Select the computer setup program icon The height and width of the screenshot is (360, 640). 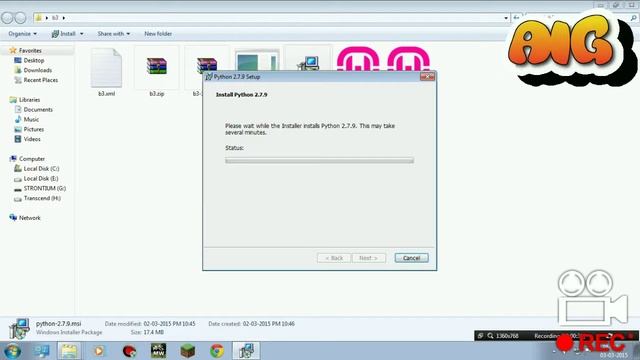(308, 62)
